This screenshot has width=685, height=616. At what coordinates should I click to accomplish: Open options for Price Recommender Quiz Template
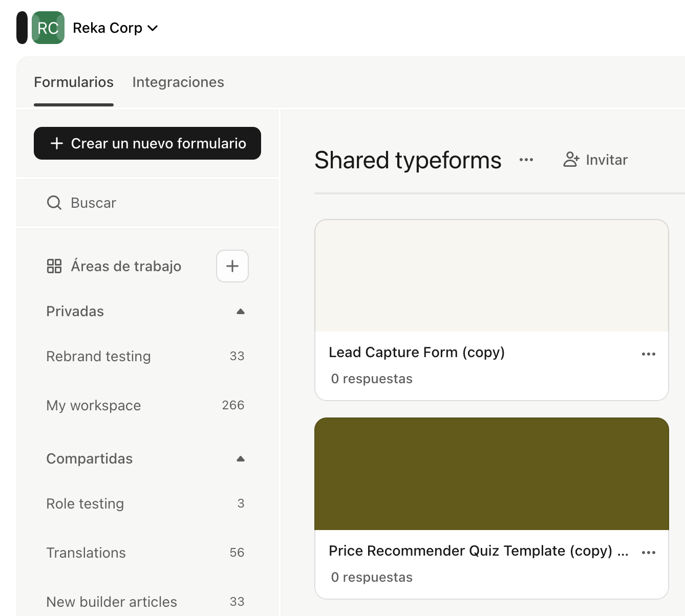pyautogui.click(x=649, y=553)
